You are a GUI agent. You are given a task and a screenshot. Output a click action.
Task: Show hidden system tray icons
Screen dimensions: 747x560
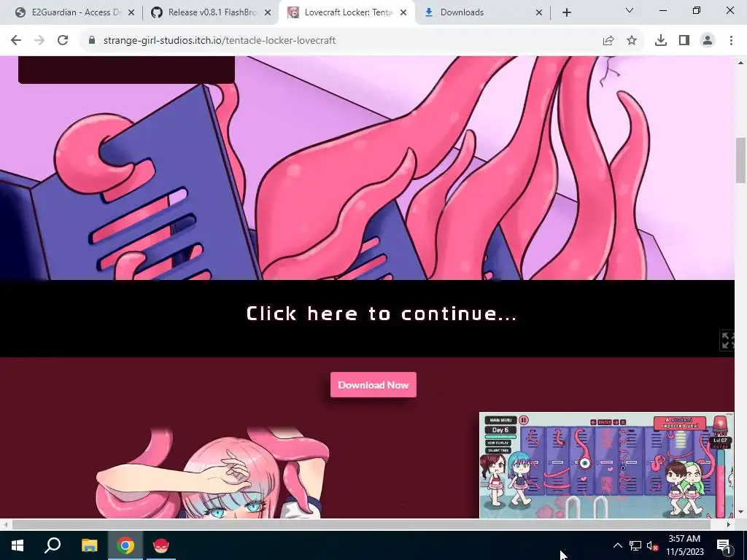pyautogui.click(x=617, y=545)
